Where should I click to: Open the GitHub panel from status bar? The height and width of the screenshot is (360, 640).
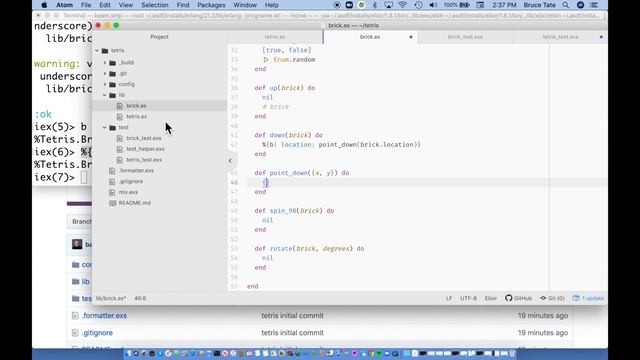(518, 298)
